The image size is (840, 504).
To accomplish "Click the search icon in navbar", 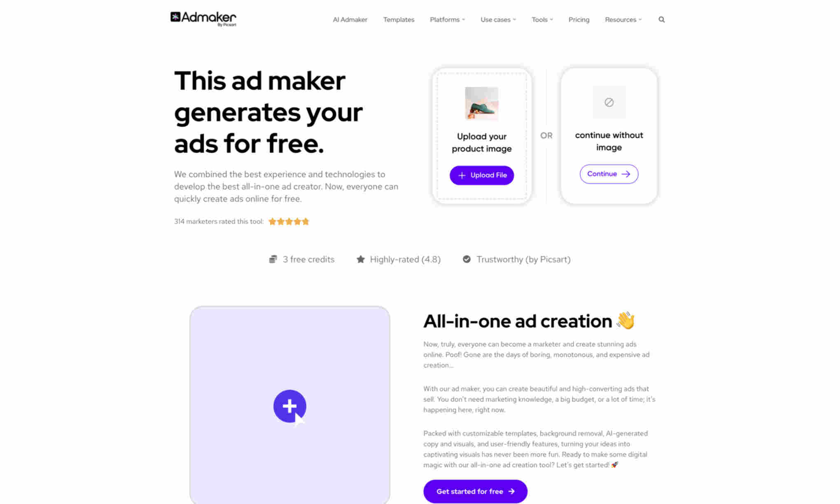I will pos(661,19).
